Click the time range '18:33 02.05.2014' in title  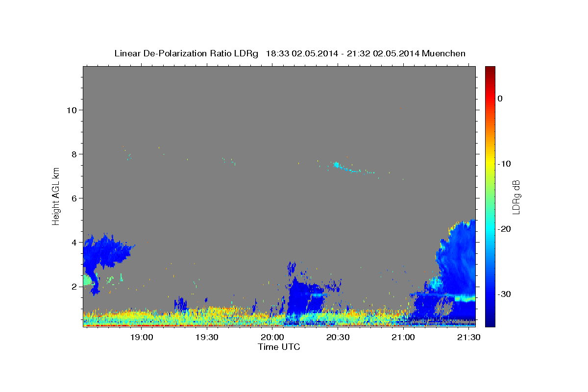301,53
